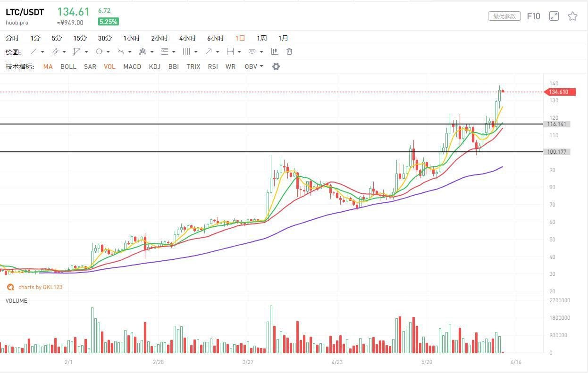This screenshot has height=373, width=588.
Task: Switch to the 1周 weekly timeframe
Action: coord(261,38)
